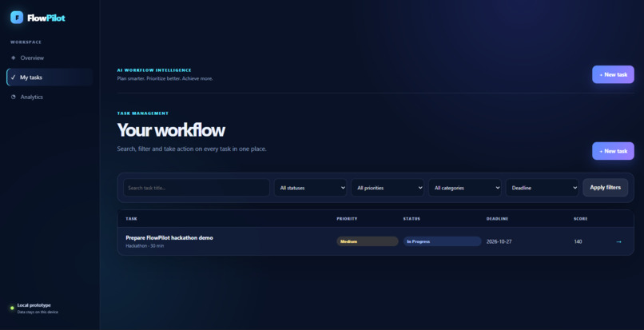Click AI Workflow Intelligence label
Screen dimensions: 644x330
coord(154,70)
